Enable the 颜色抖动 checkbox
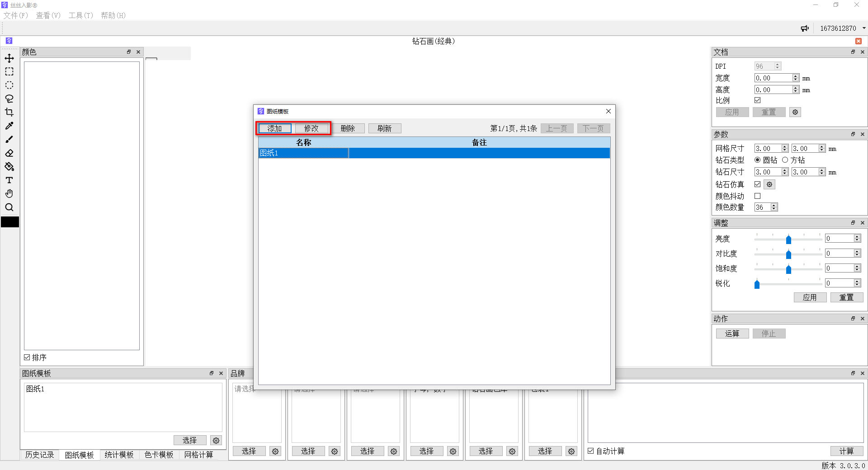Viewport: 868px width, 470px height. click(x=758, y=196)
